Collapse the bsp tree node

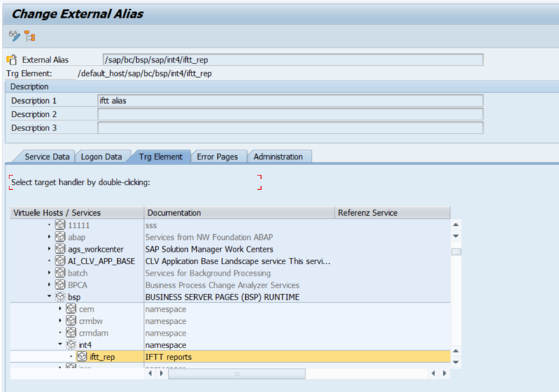pyautogui.click(x=49, y=297)
